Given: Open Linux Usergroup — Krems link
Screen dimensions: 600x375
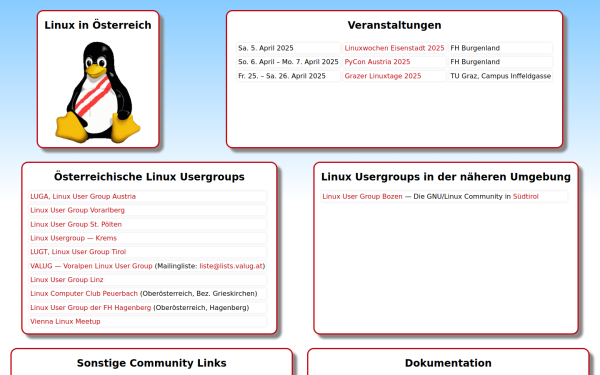Looking at the screenshot, I should [73, 238].
